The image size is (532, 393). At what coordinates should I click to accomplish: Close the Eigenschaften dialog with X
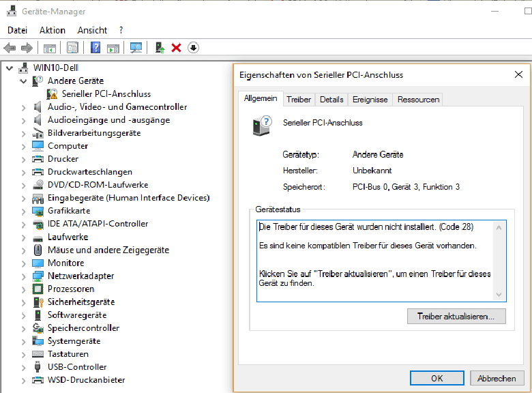tap(518, 74)
